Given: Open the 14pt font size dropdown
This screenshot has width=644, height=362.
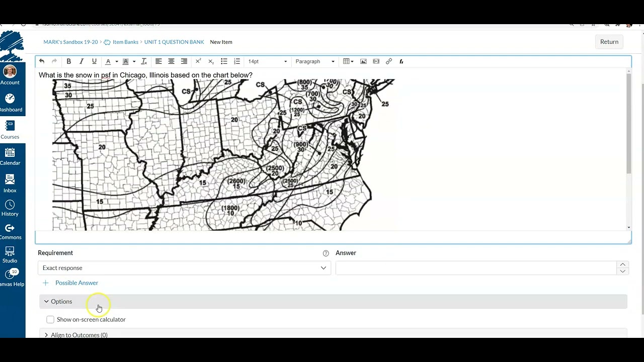Looking at the screenshot, I should (x=267, y=61).
